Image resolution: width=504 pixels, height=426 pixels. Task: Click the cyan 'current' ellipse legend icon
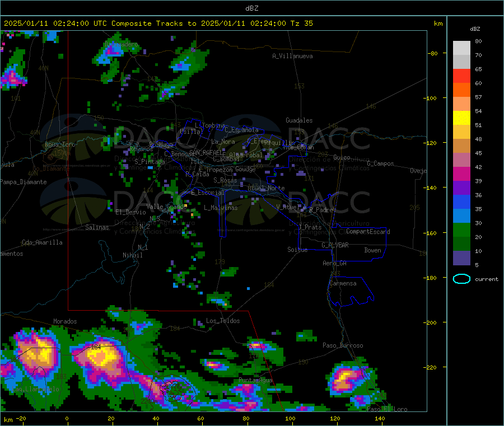(x=461, y=279)
